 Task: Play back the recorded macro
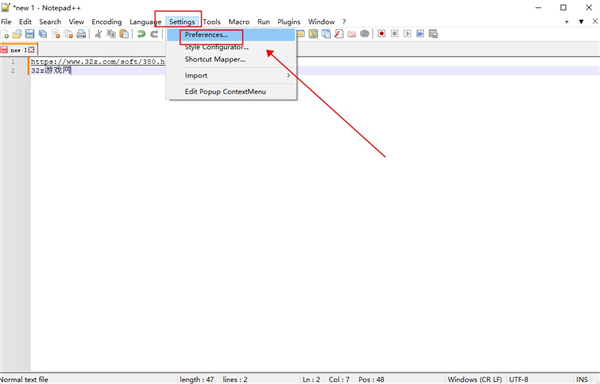pos(408,34)
